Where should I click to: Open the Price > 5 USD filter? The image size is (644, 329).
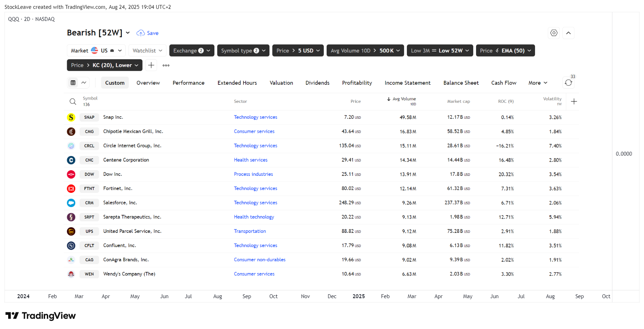(x=298, y=51)
